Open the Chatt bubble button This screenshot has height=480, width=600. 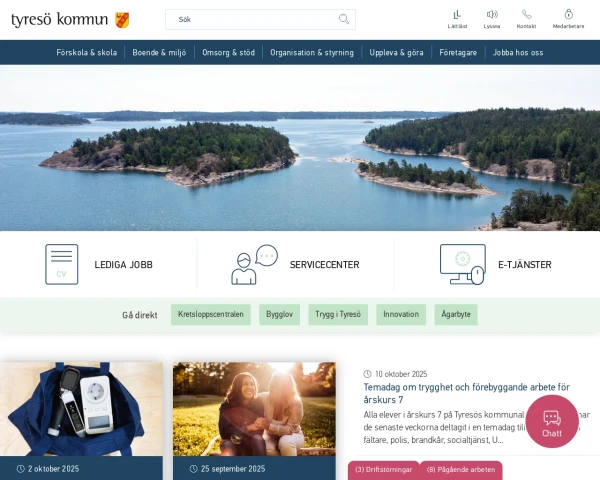click(552, 421)
